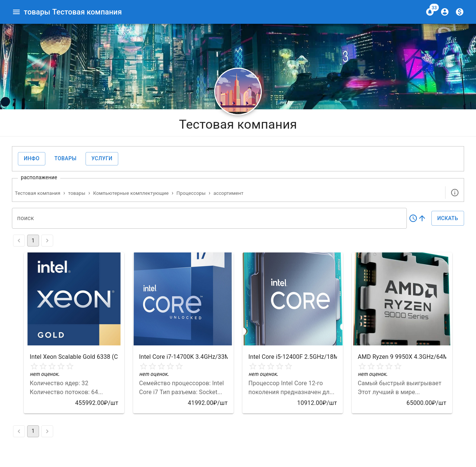The width and height of the screenshot is (476, 467).
Task: Rate AMD Ryzen 9 9950X five stars
Action: [398, 366]
